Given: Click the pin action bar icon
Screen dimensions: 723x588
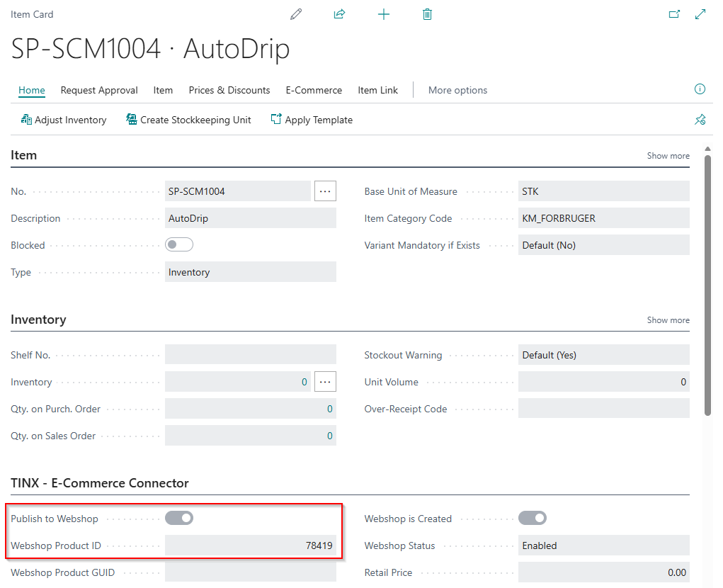Looking at the screenshot, I should click(700, 120).
